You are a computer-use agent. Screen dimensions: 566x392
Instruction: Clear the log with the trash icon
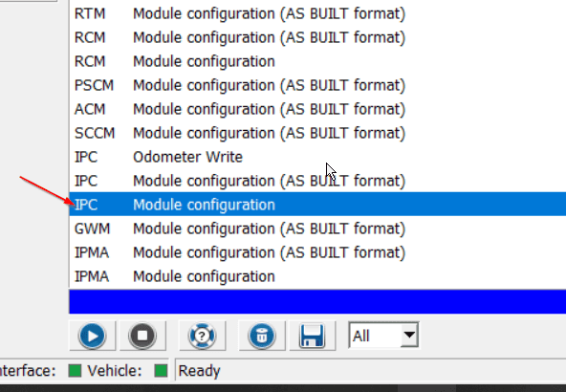click(x=262, y=336)
